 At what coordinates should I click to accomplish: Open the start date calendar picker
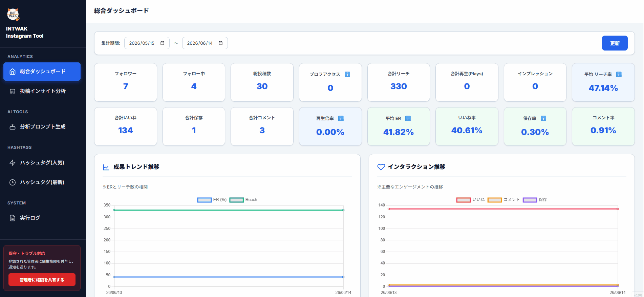pyautogui.click(x=163, y=43)
